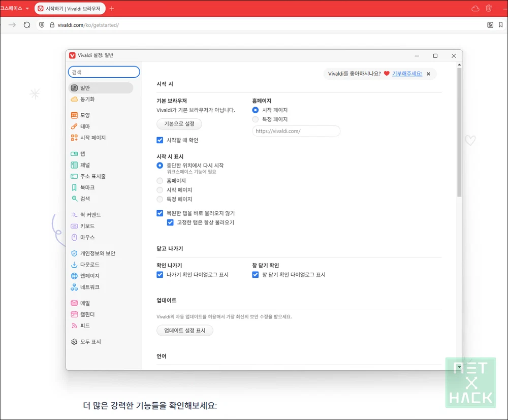Click the 기본으로 설정 button
508x420 pixels.
[179, 124]
